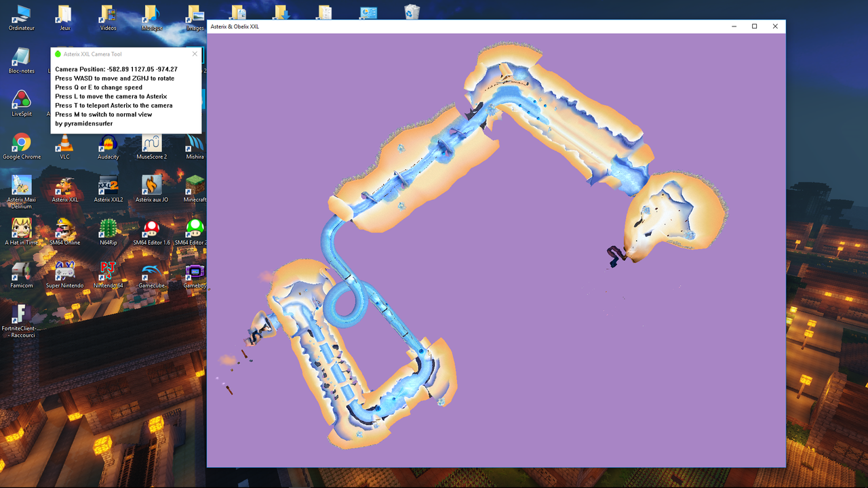
Task: Launch the FortniteClient Raccourci shortcut
Action: (x=22, y=321)
